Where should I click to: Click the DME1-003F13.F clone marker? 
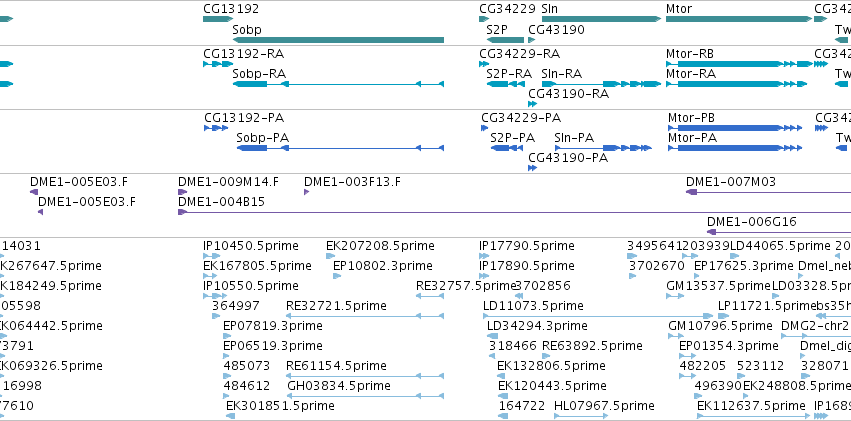click(x=306, y=192)
